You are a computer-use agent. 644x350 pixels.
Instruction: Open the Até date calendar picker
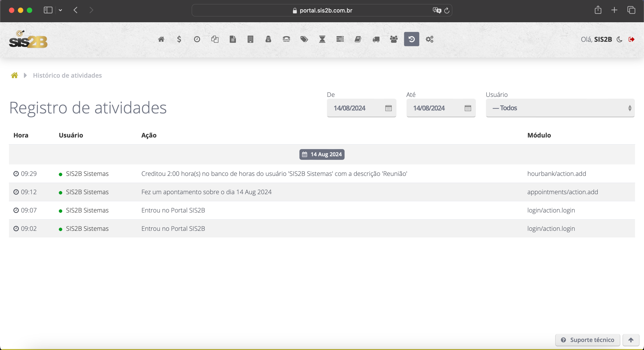(x=467, y=108)
